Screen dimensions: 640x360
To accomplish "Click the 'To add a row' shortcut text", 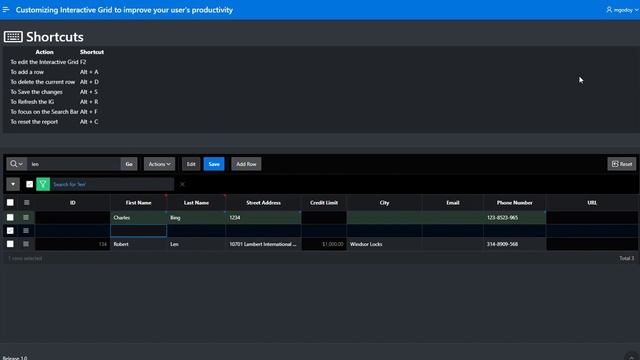I will (x=27, y=72).
